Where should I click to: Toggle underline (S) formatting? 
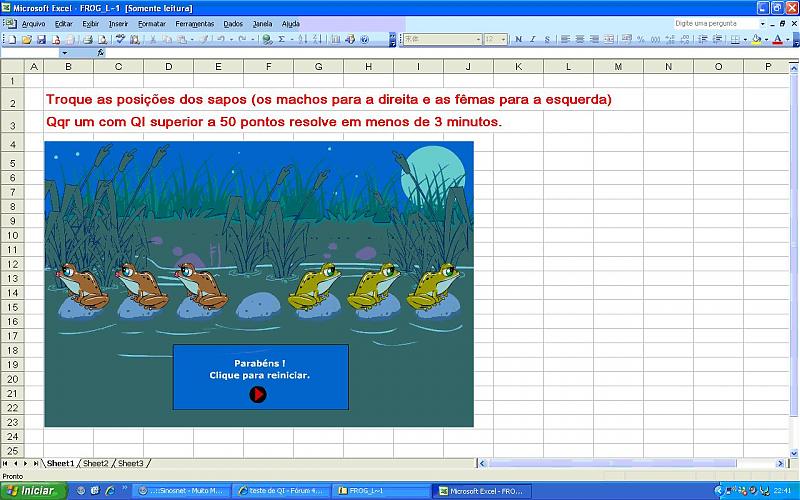(547, 39)
